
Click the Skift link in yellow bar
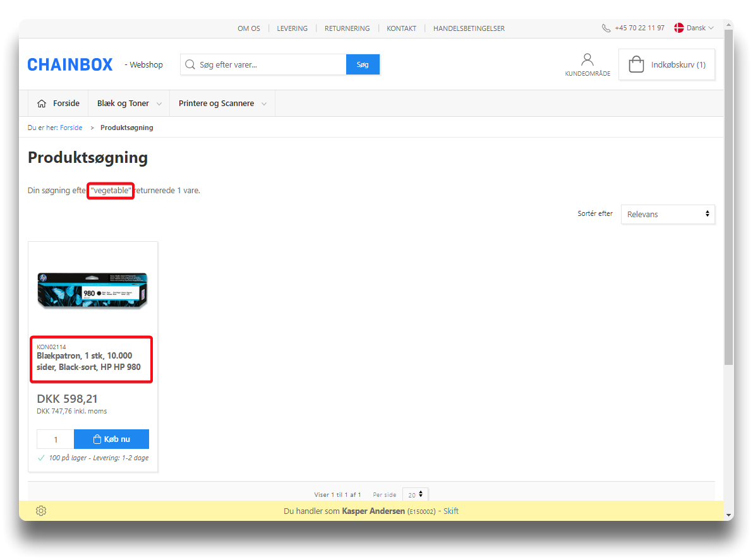(451, 511)
